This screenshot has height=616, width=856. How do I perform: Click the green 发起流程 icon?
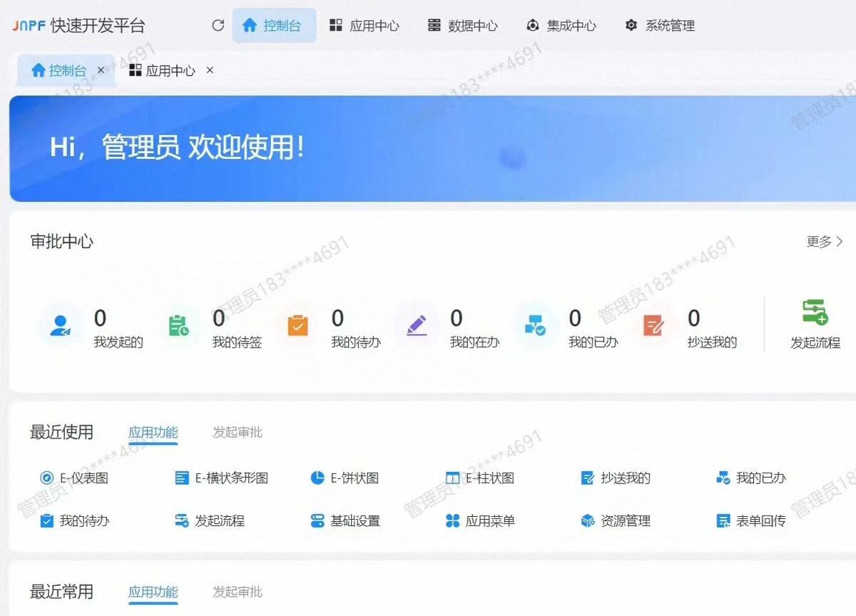click(x=815, y=312)
